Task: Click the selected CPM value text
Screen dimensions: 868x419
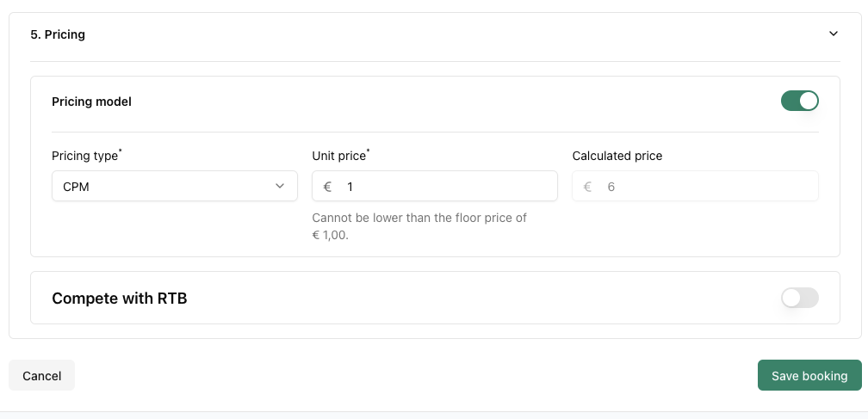Action: coord(76,187)
